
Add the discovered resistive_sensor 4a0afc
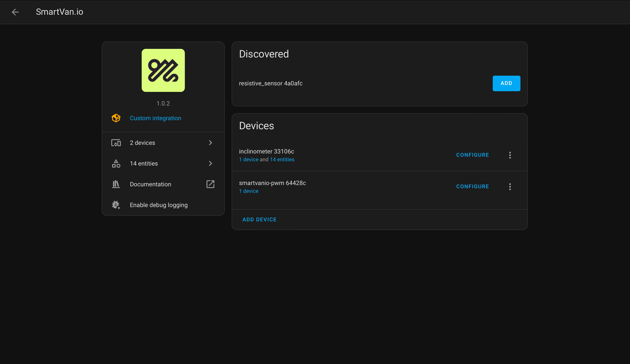tap(506, 83)
